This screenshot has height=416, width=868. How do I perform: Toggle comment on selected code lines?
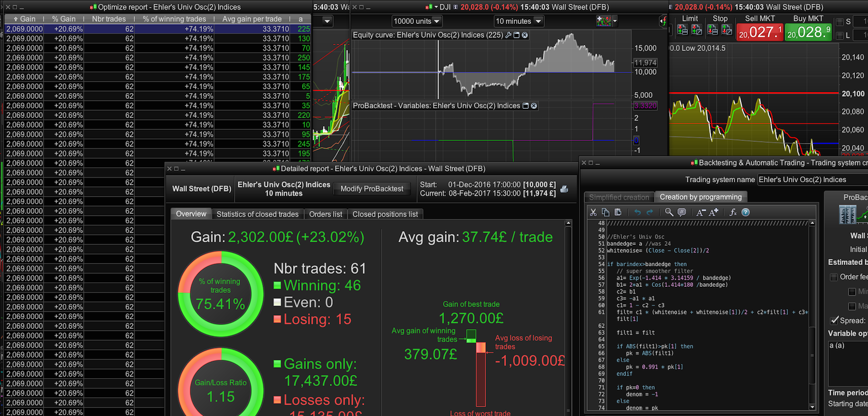click(x=682, y=212)
